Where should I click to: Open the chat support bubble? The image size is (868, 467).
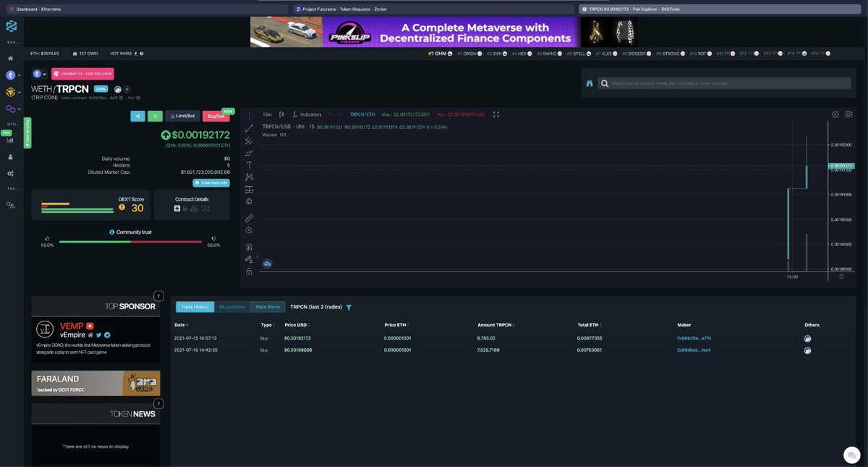[851, 455]
